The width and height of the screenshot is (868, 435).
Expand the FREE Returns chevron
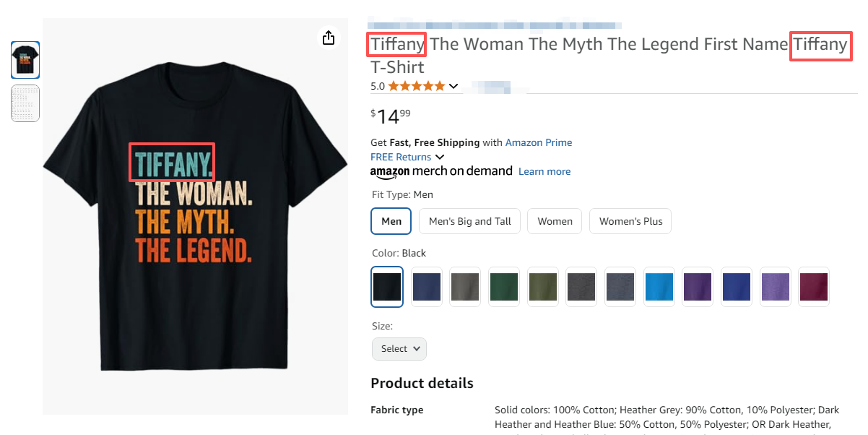coord(439,157)
